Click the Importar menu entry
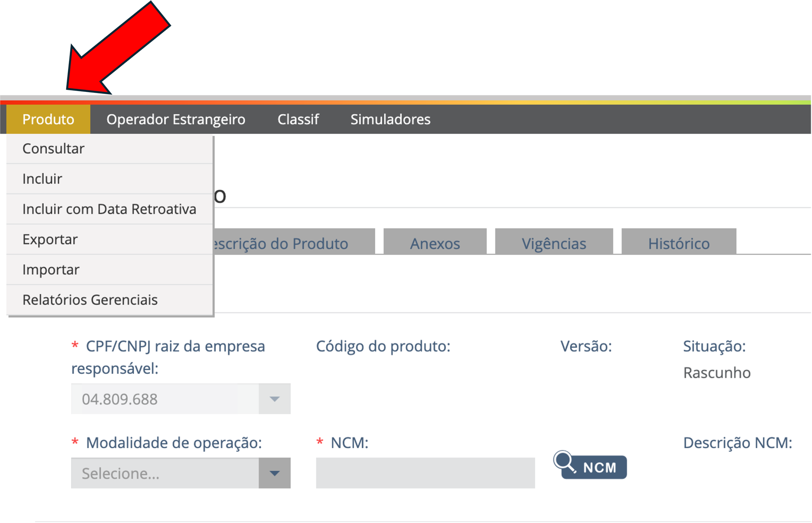 51,270
